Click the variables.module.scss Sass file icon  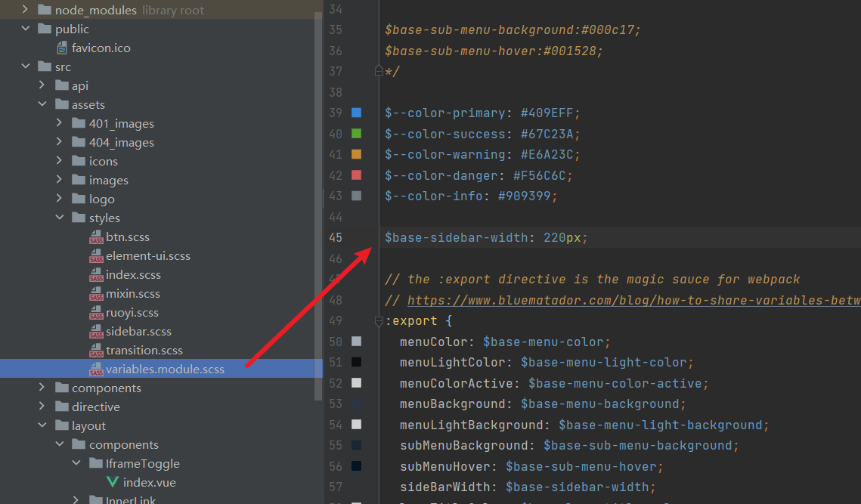point(96,369)
